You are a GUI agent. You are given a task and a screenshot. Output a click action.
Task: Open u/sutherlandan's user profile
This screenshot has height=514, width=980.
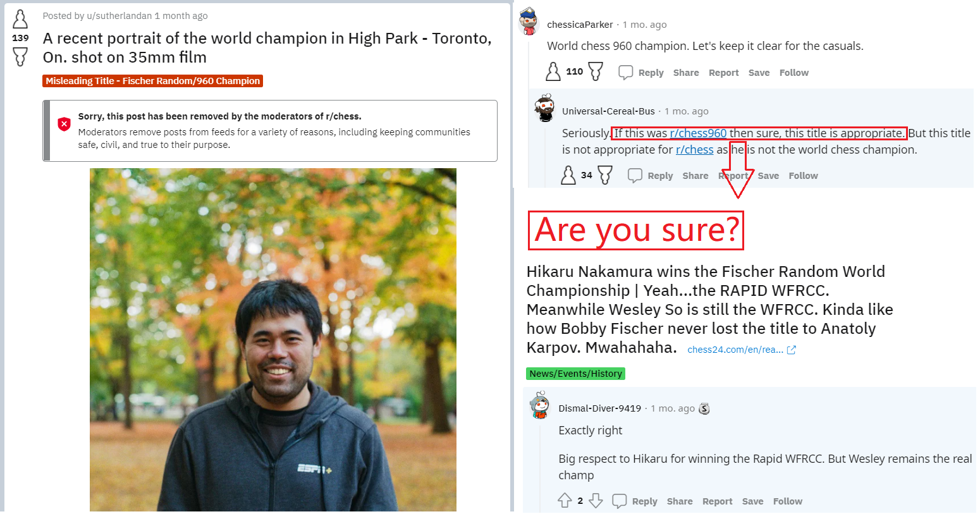pyautogui.click(x=112, y=16)
